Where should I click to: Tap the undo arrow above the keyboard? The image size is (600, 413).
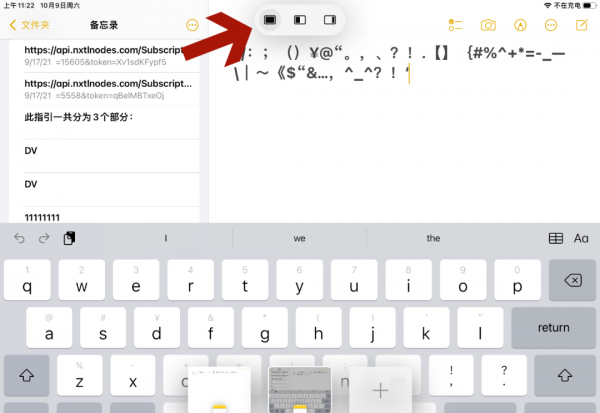[x=18, y=238]
